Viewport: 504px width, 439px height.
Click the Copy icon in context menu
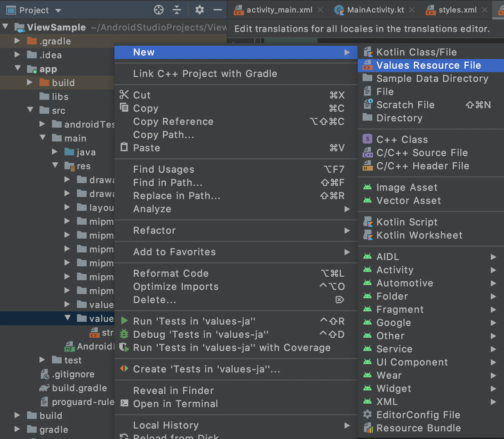pyautogui.click(x=124, y=107)
